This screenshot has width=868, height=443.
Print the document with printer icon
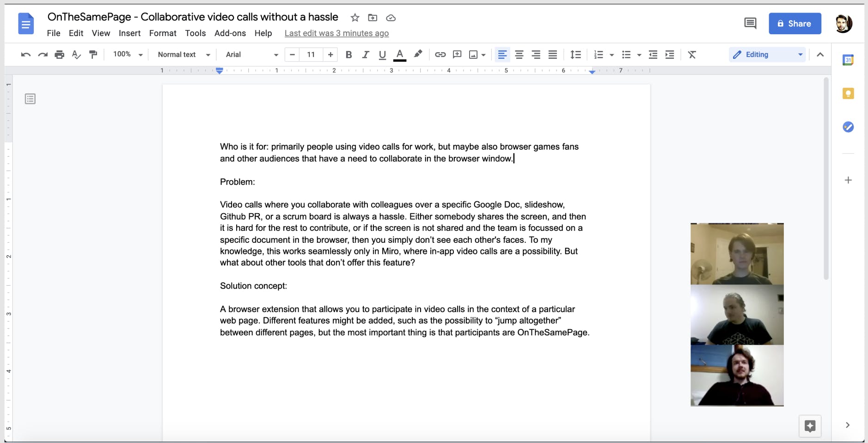tap(59, 55)
